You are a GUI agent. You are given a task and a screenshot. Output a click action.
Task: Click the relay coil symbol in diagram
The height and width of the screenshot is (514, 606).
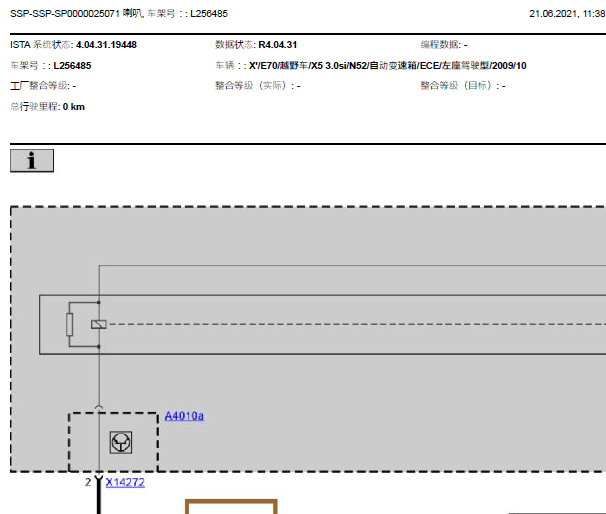click(99, 325)
